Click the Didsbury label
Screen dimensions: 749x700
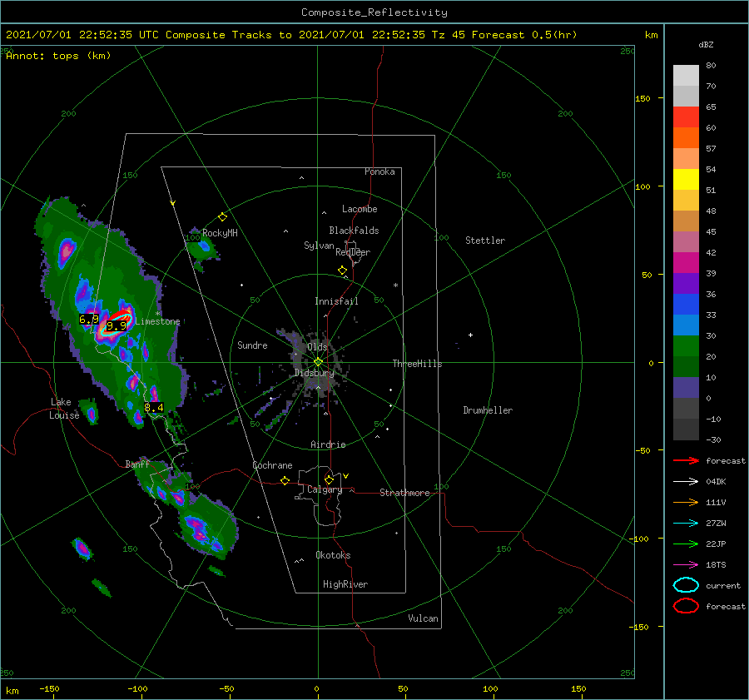pos(314,373)
